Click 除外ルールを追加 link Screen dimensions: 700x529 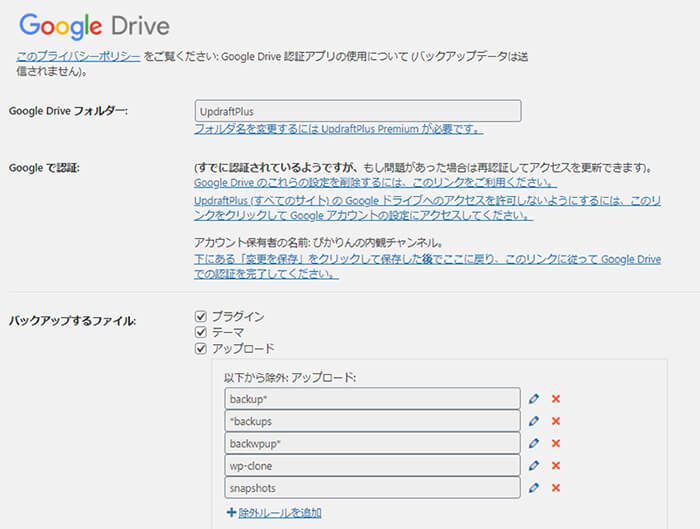coord(280,512)
